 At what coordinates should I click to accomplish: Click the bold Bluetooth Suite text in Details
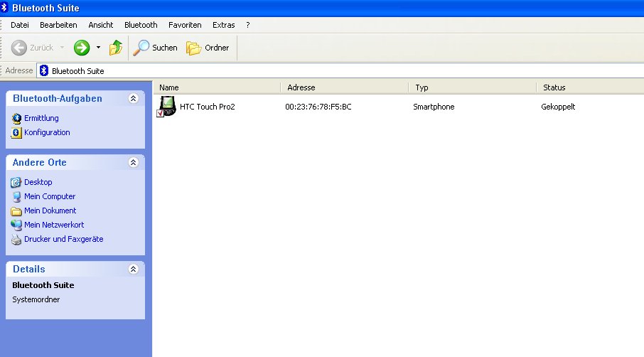point(43,285)
